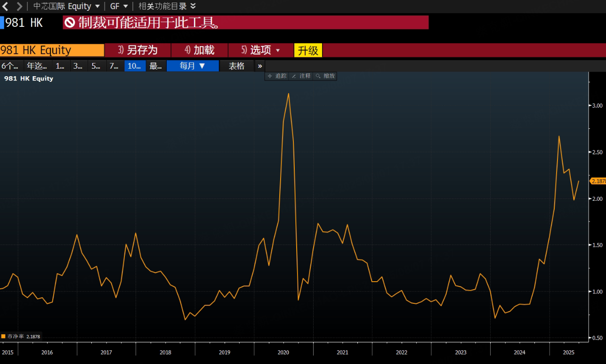
Task: Click the 3.00 y-axis label
Action: (x=597, y=106)
